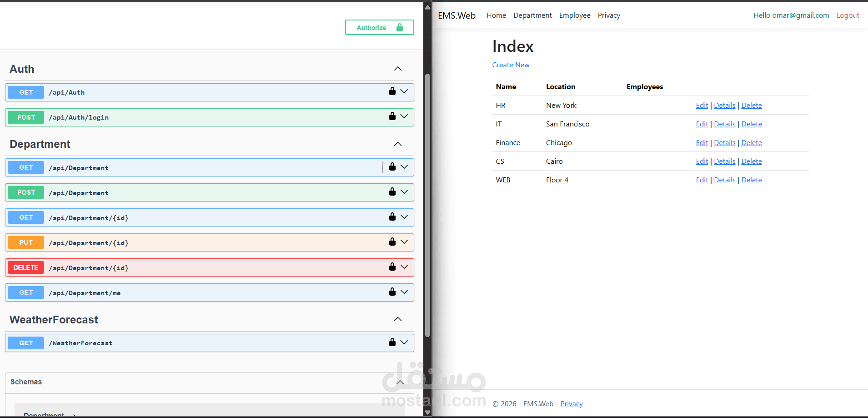Click lock icon on DELETE /api/Department/{id} row
This screenshot has width=868, height=418.
coord(392,267)
